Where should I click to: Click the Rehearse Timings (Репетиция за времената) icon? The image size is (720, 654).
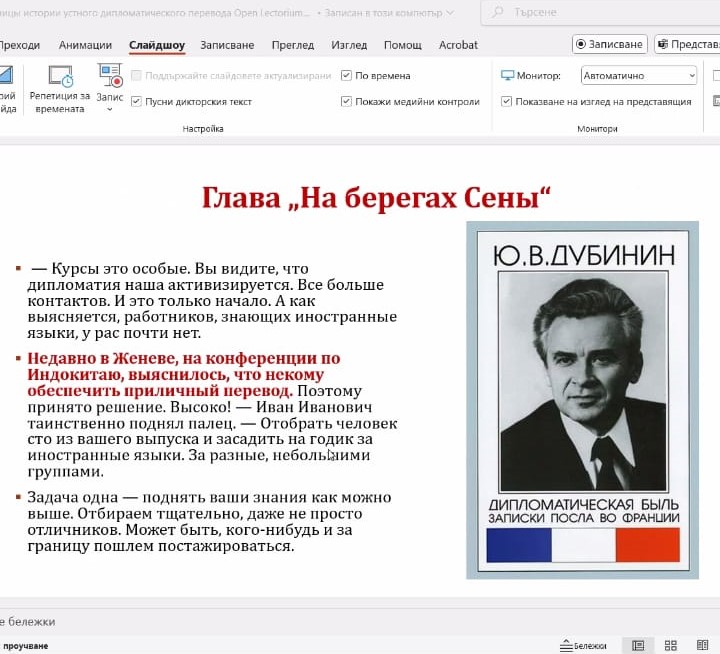(60, 78)
